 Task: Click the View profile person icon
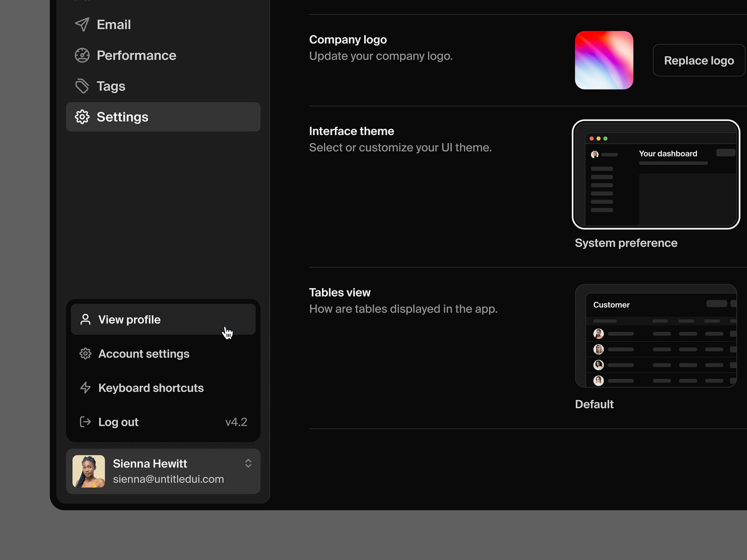(85, 319)
